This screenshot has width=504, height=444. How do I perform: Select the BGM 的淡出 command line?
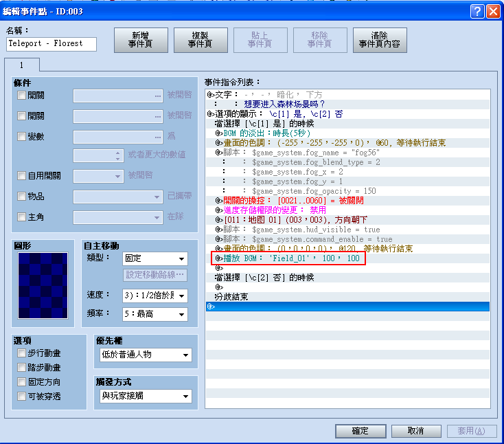point(347,133)
